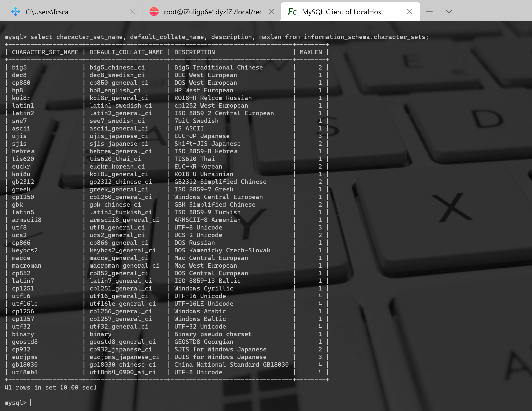
Task: Close the MySQL Client of LocalHost tab
Action: point(409,12)
